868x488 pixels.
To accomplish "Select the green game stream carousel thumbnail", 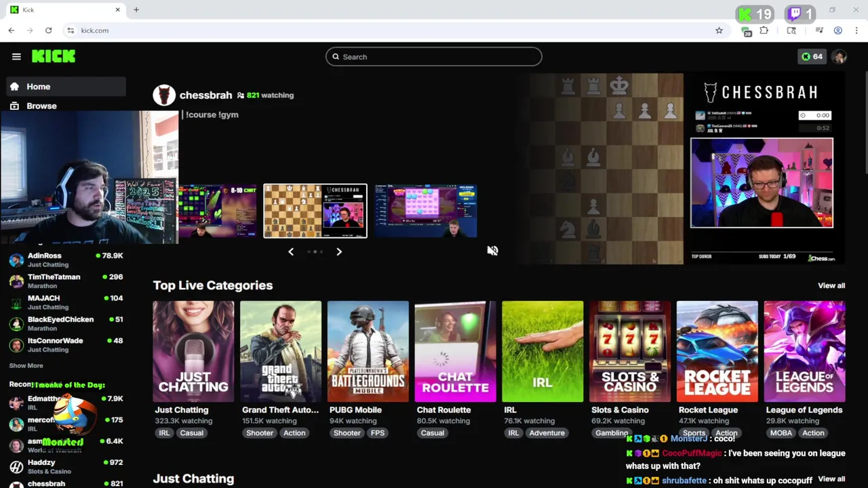I will (218, 211).
